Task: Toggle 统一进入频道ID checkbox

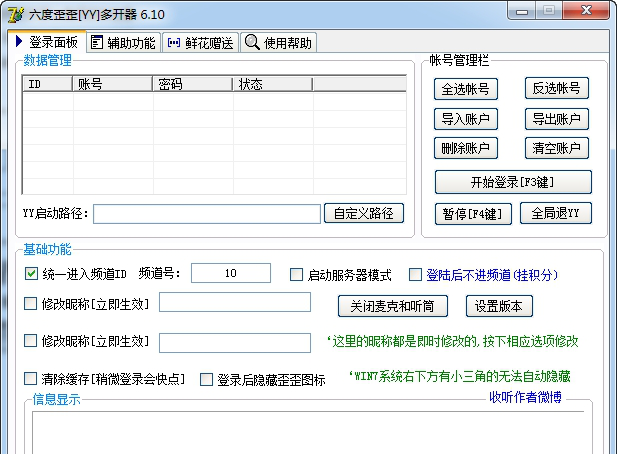Action: pos(31,273)
